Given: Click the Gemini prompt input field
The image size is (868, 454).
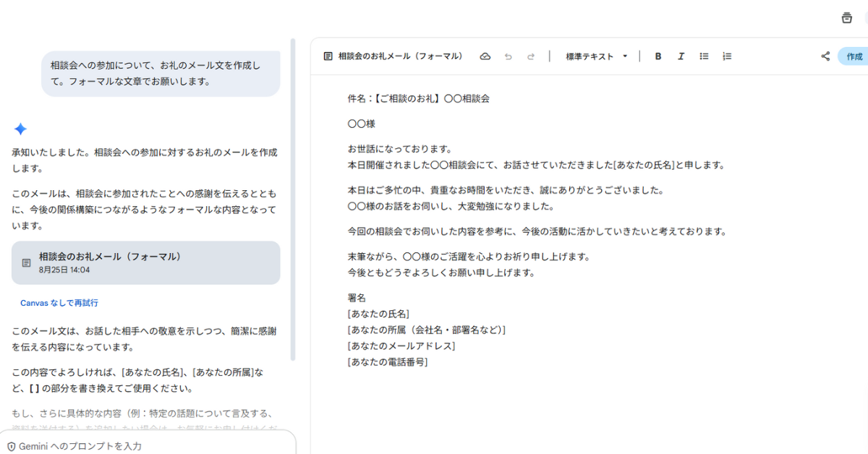Looking at the screenshot, I should (x=145, y=446).
